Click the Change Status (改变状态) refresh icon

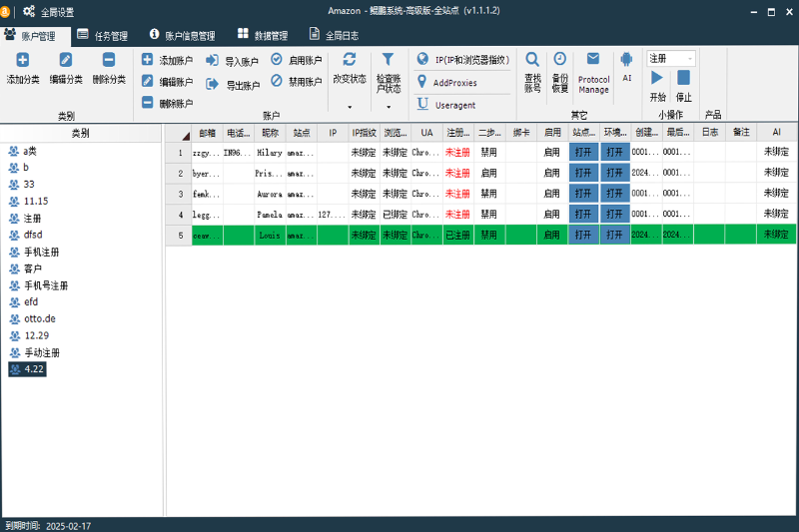349,60
